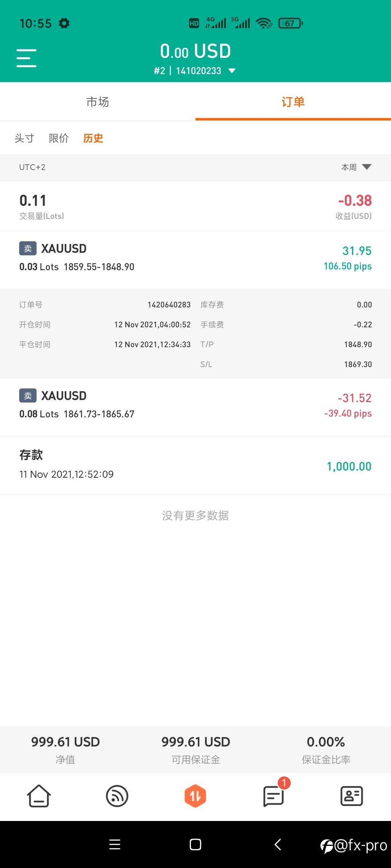Tap the Android back arrow

pos(278,844)
